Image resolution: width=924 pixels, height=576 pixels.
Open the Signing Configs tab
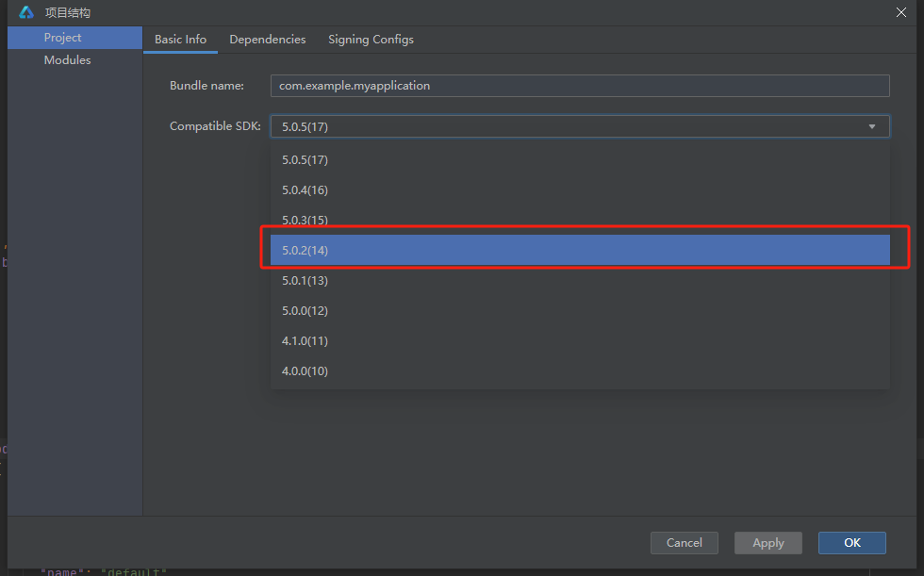[x=371, y=40]
